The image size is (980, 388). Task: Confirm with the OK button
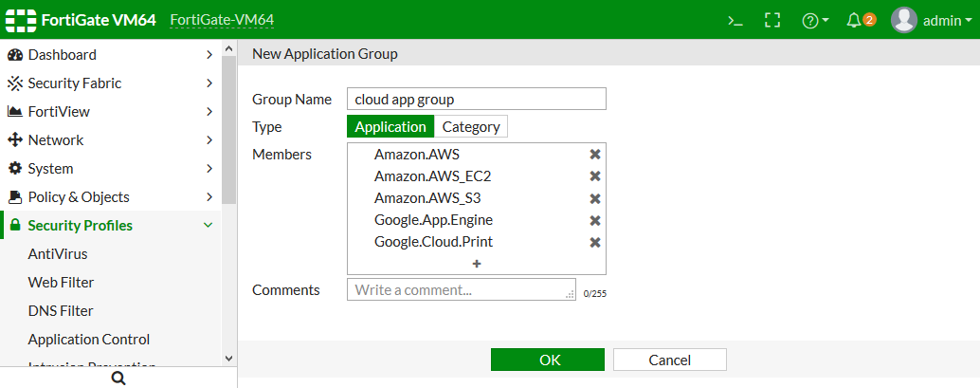pos(548,360)
